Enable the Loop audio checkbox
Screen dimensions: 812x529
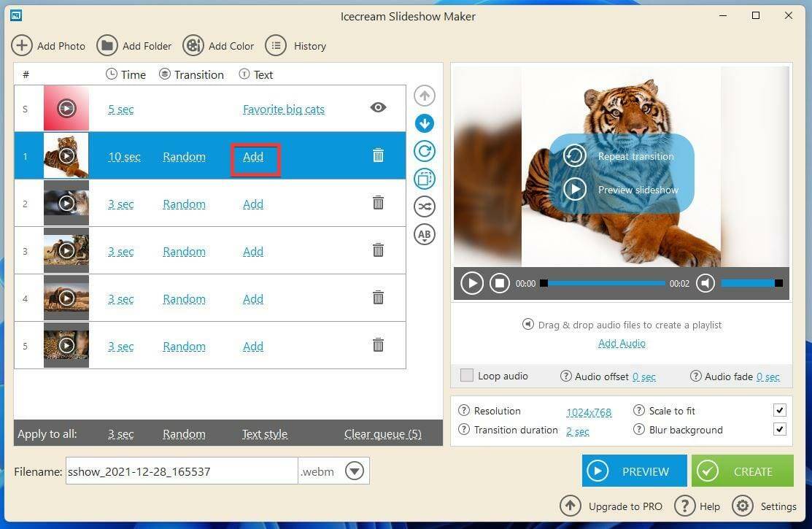click(467, 375)
